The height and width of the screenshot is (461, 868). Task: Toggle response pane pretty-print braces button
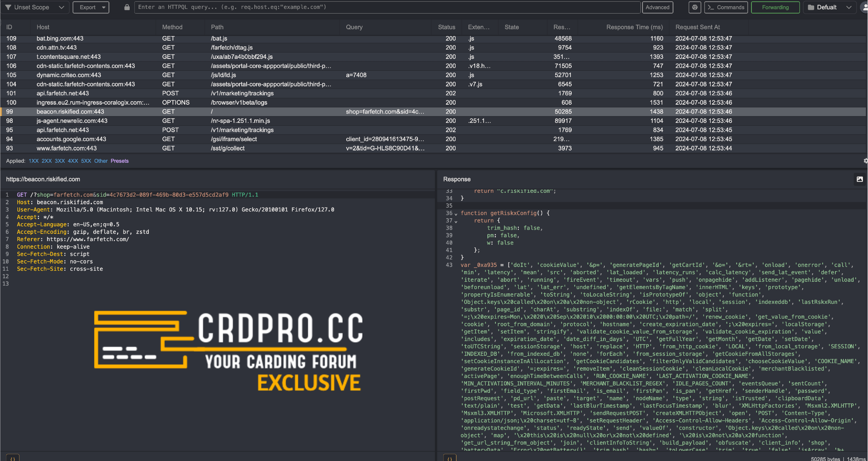click(450, 458)
